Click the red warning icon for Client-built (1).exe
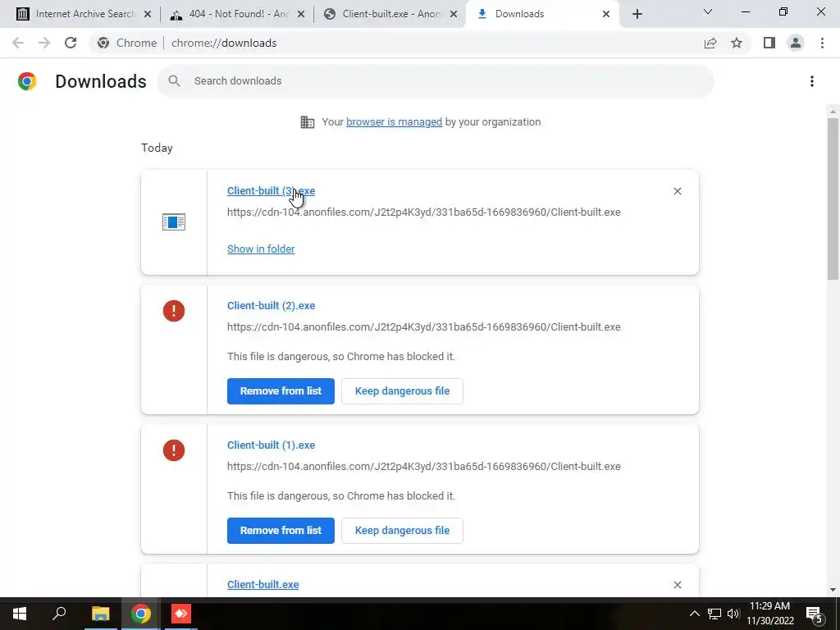 coord(174,450)
